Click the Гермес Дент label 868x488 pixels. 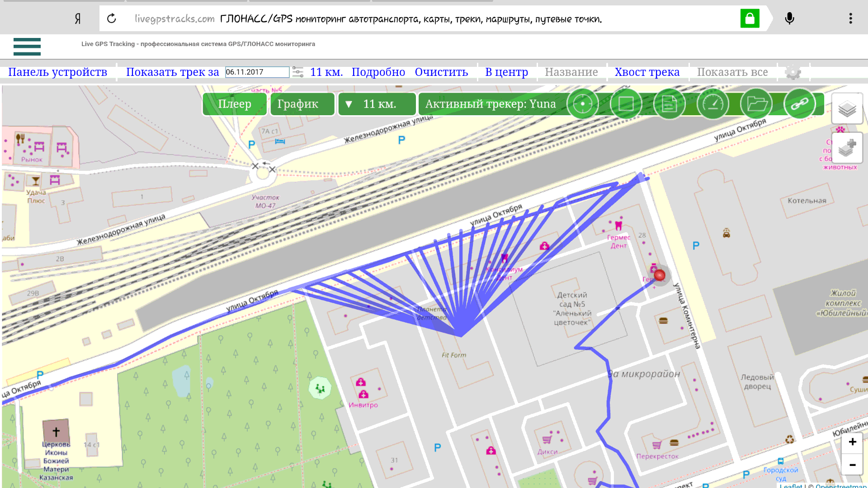click(618, 241)
